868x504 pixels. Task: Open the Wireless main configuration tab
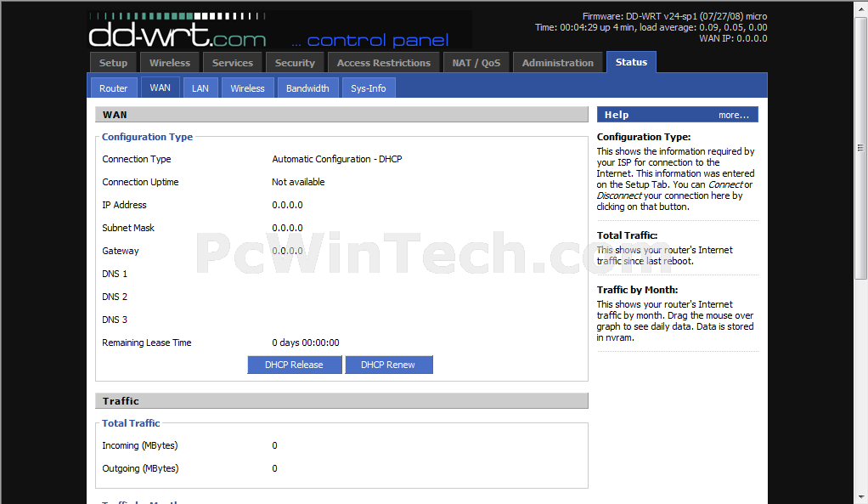point(170,63)
